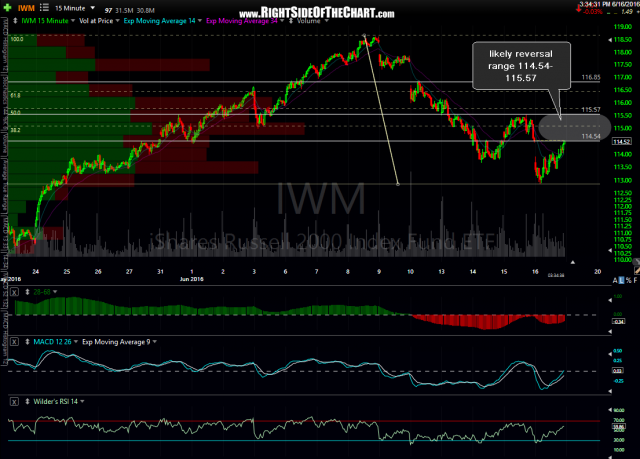Click the 114.54 level label

(591, 136)
